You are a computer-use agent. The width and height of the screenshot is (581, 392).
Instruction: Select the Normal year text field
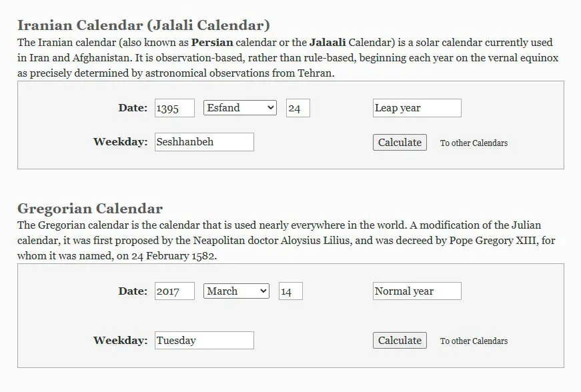[x=417, y=291]
